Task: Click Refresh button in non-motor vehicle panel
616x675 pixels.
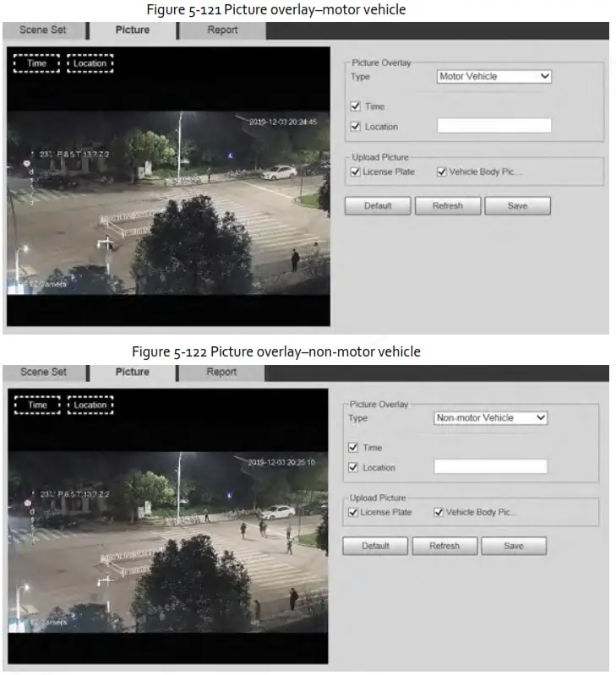Action: pyautogui.click(x=444, y=546)
